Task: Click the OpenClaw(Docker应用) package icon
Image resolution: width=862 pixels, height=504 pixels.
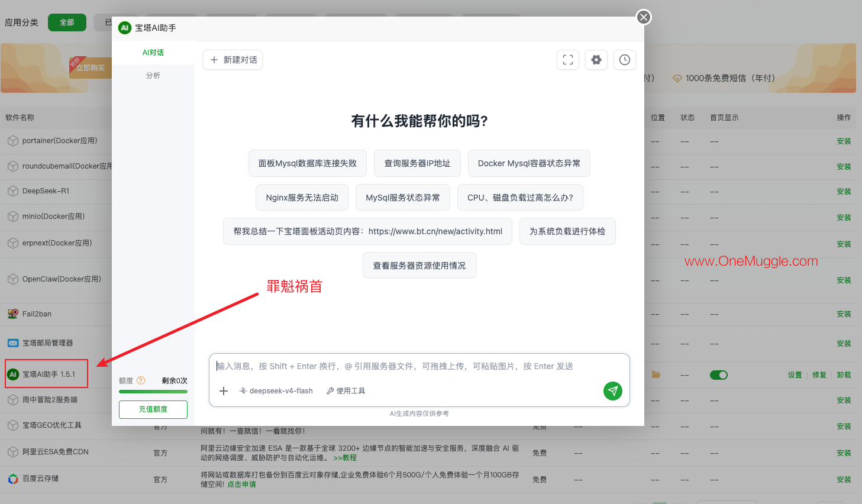Action: click(x=13, y=279)
